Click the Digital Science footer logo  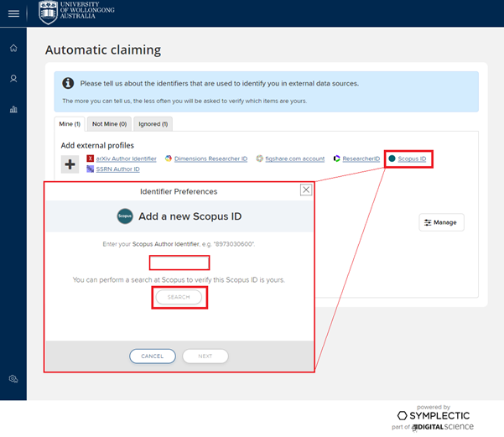(443, 427)
